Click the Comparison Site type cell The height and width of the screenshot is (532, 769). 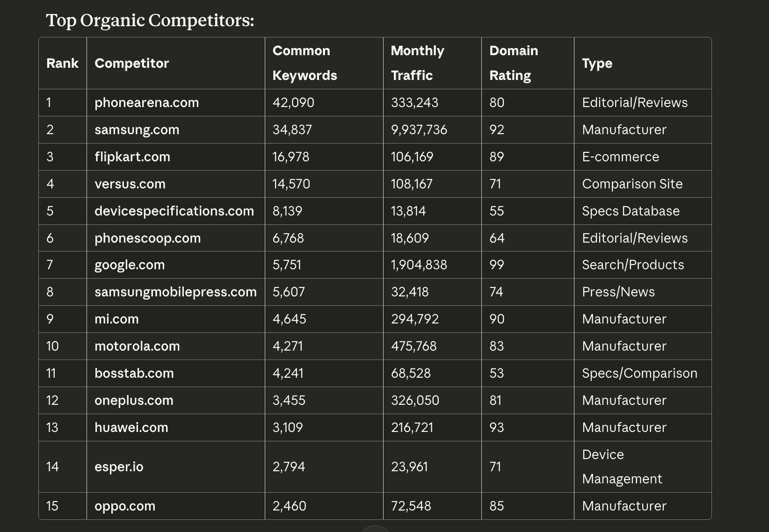coord(632,184)
